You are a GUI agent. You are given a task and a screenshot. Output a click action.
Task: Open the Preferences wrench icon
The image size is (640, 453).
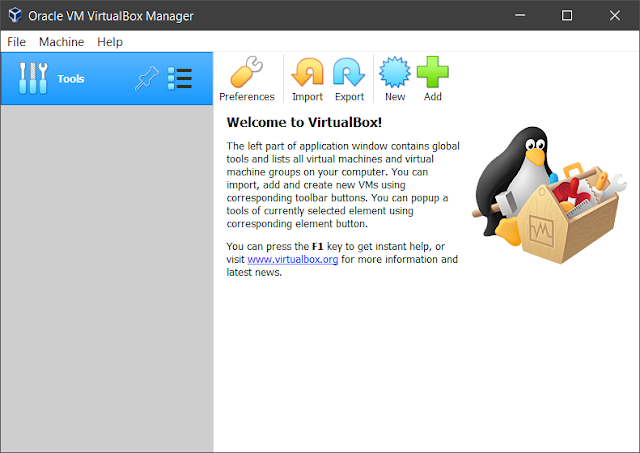pos(247,72)
